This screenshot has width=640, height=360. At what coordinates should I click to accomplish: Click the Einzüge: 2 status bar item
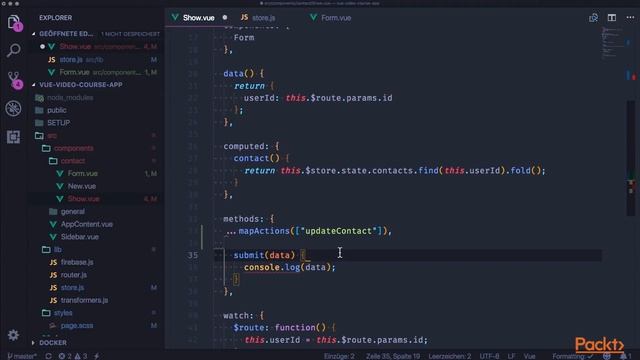click(x=339, y=356)
